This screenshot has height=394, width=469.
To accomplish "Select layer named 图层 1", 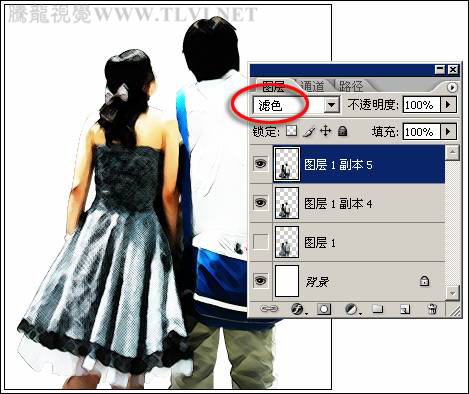I will 320,242.
